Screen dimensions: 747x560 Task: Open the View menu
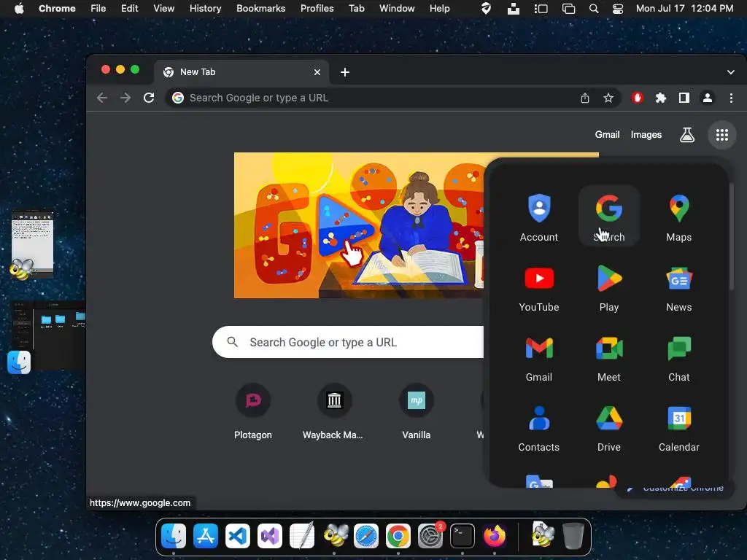[163, 8]
